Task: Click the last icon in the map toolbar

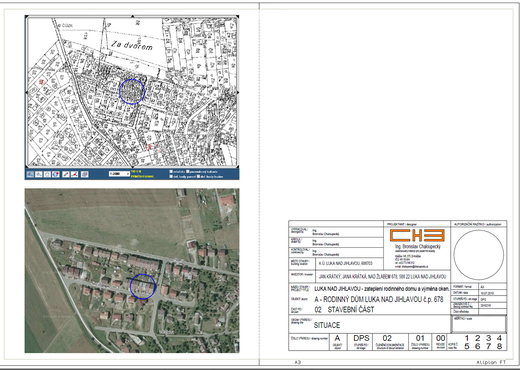Action: 85,174
